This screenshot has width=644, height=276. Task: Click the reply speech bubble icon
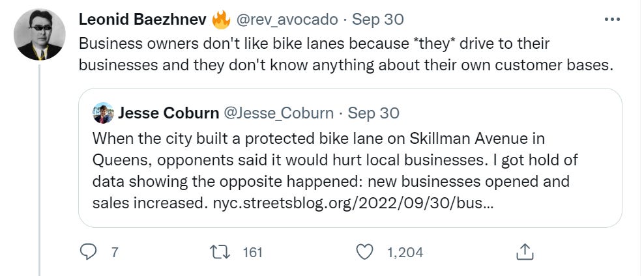(88, 251)
